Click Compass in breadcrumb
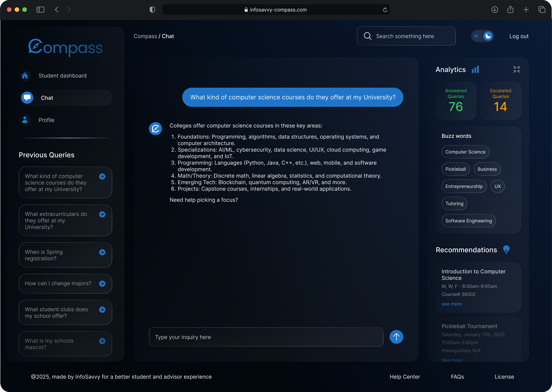 tap(145, 36)
